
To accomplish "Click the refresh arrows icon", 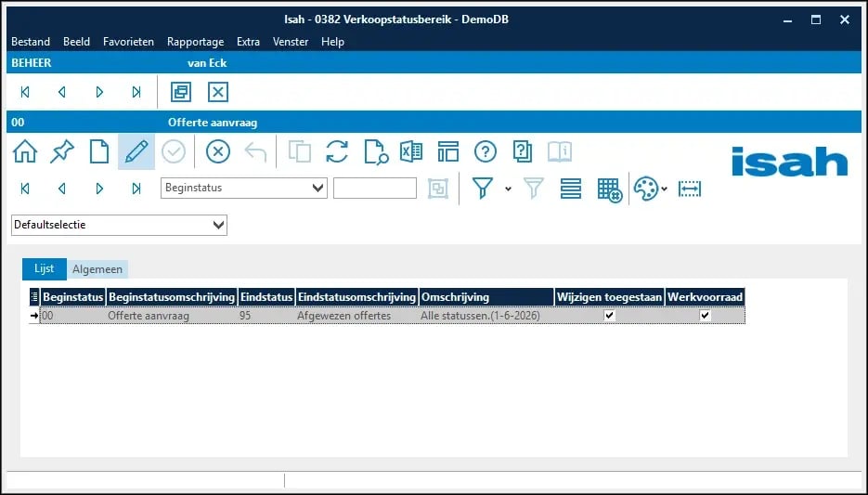I will [337, 151].
